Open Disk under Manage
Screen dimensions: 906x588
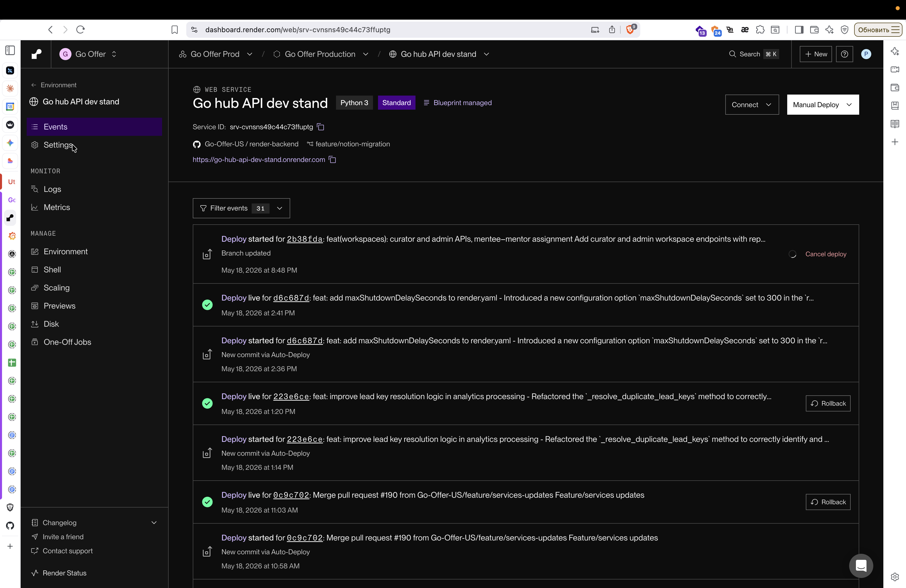[x=94, y=324]
